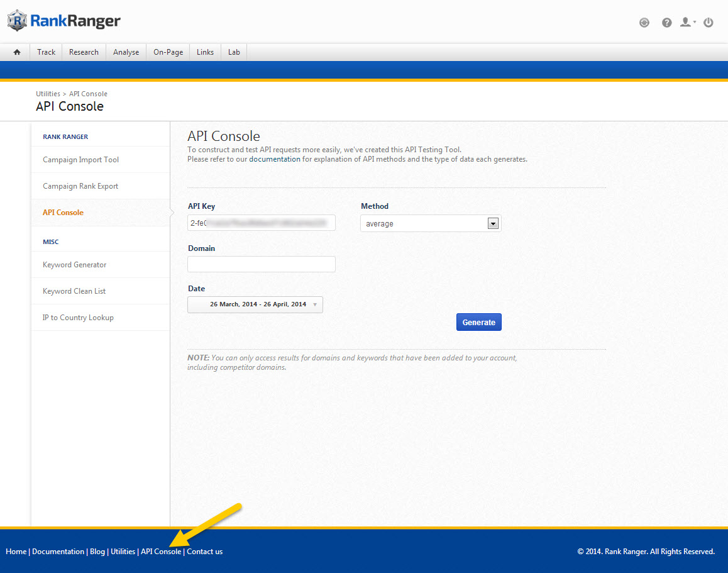
Task: Open the Lab menu
Action: pyautogui.click(x=233, y=52)
